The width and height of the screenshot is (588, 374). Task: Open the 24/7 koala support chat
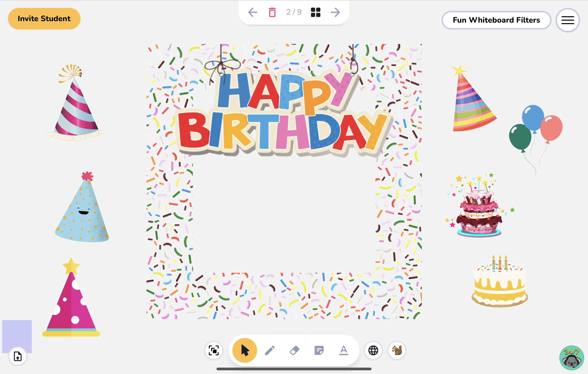[x=571, y=358]
